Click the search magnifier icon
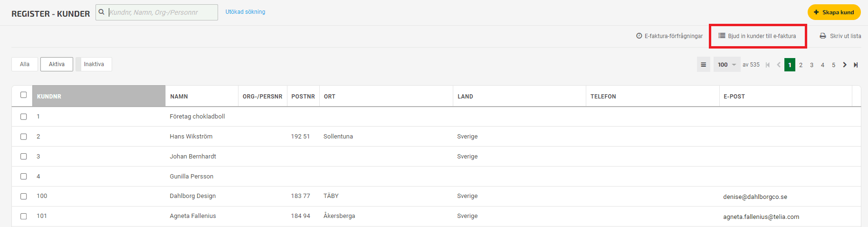Image resolution: width=868 pixels, height=227 pixels. (x=101, y=12)
